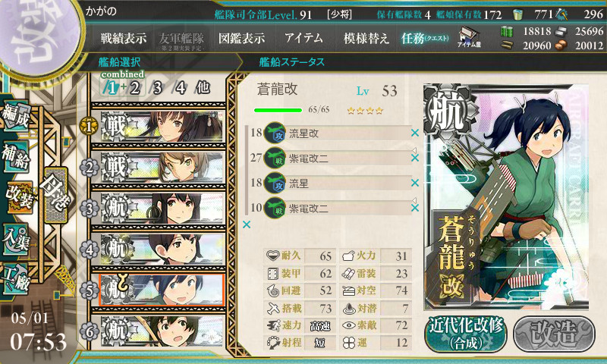The height and width of the screenshot is (364, 607).
Task: Click the green HP bar of 蒼龍改
Action: pyautogui.click(x=278, y=110)
